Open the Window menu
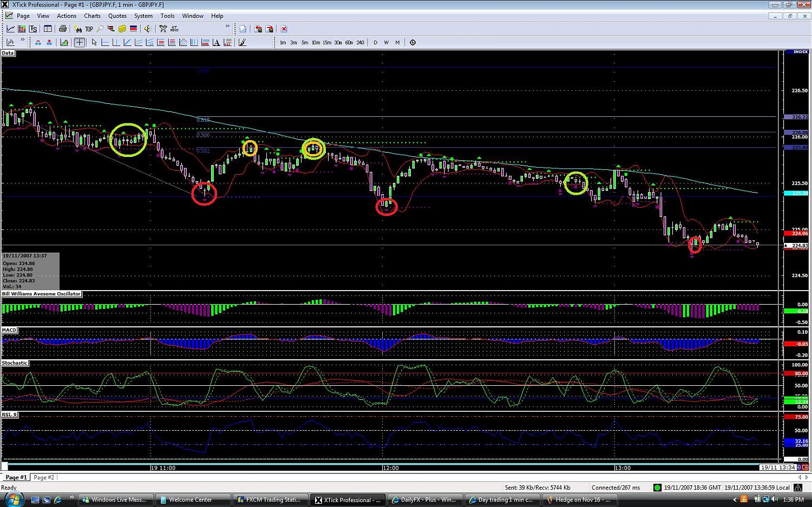Viewport: 812px width, 507px height. tap(193, 16)
